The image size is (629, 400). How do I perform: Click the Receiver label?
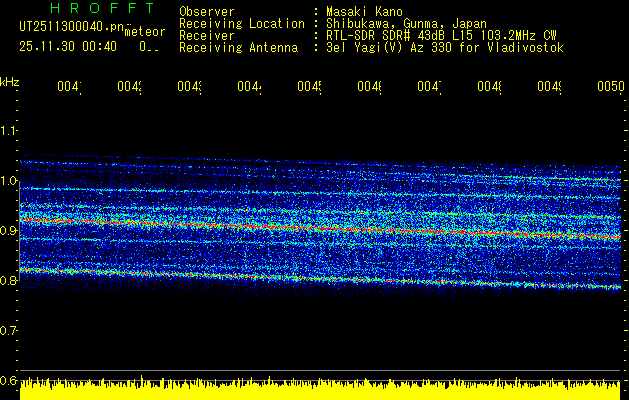(x=207, y=36)
